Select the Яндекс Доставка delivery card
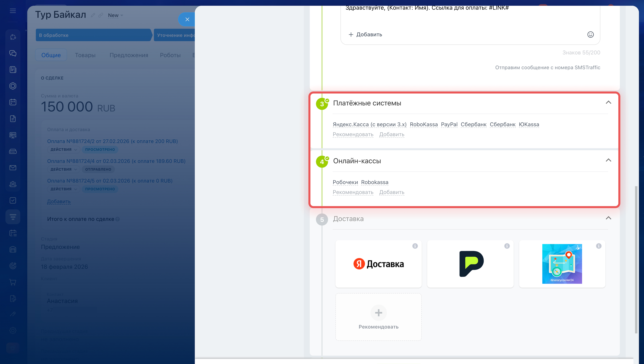 pos(378,264)
